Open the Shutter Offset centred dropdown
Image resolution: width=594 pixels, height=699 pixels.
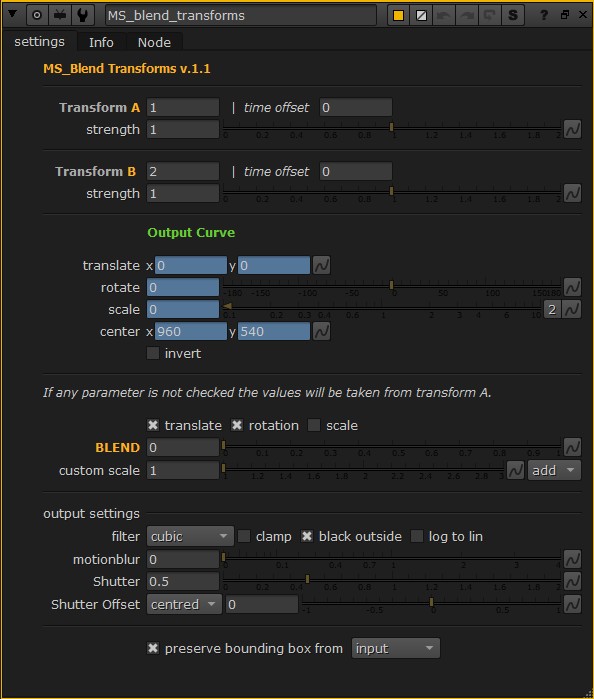point(184,604)
